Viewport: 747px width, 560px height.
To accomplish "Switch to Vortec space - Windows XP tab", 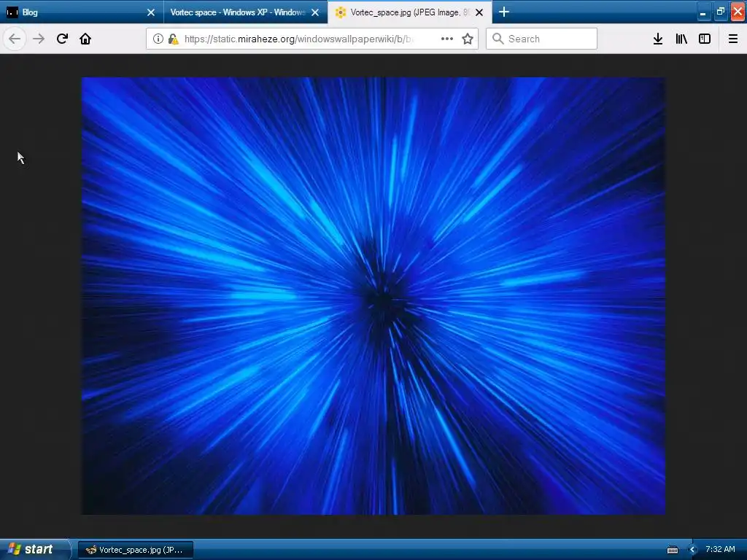I will pyautogui.click(x=245, y=12).
